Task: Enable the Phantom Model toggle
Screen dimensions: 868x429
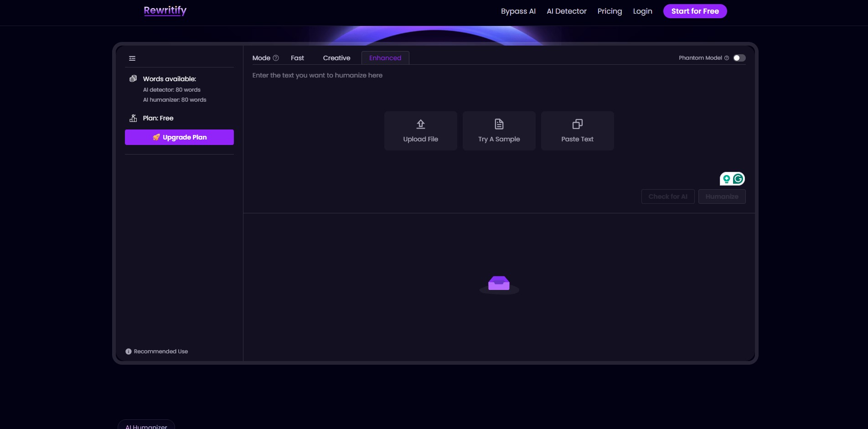Action: pyautogui.click(x=739, y=58)
